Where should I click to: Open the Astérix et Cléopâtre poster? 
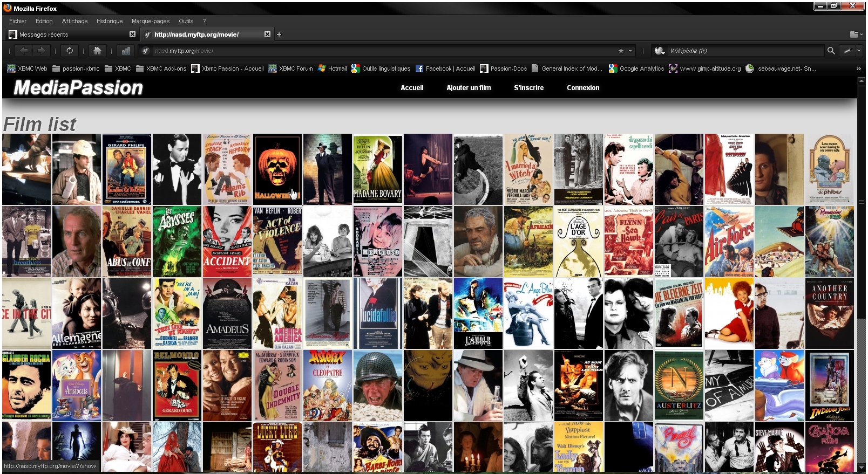(328, 386)
